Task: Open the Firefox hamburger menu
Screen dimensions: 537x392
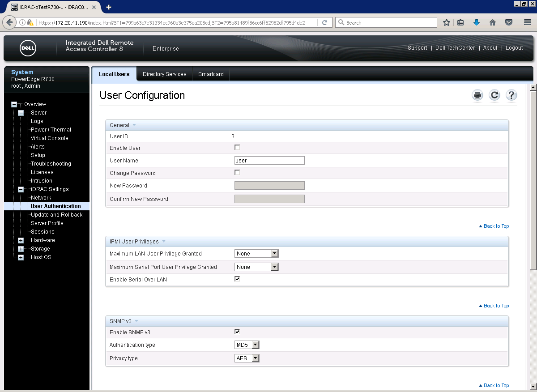Action: coord(527,22)
